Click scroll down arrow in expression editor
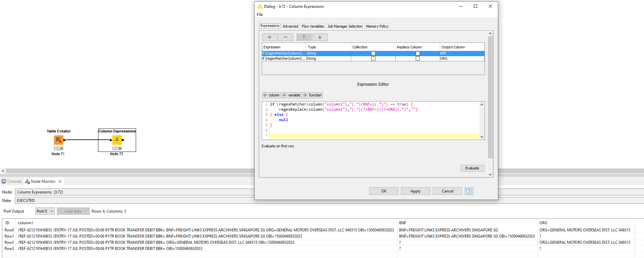The height and width of the screenshot is (258, 644). point(482,137)
